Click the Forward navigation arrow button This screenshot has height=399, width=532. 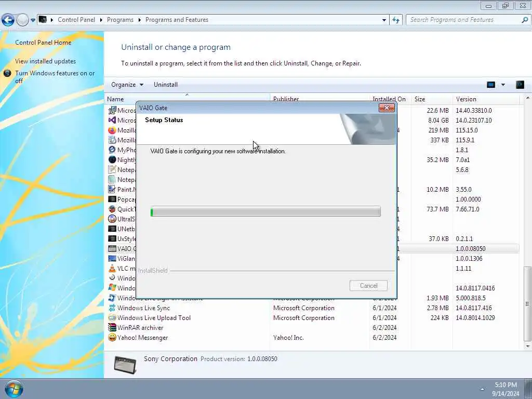point(22,20)
